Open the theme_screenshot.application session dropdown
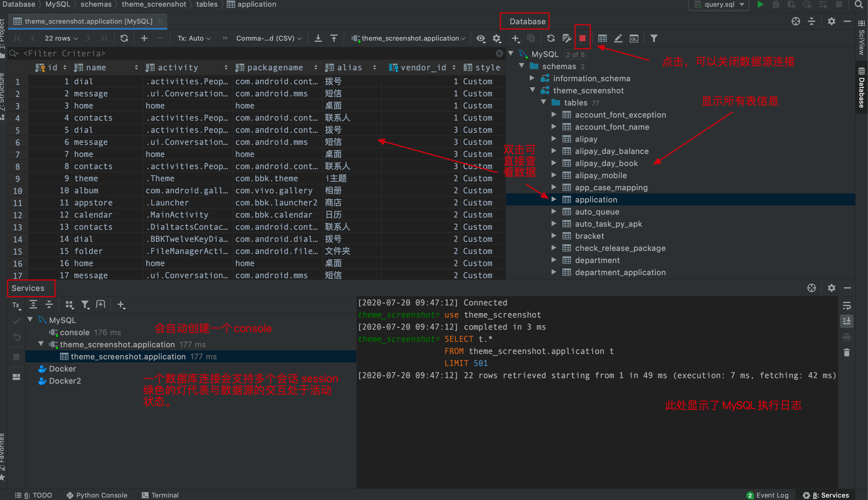The image size is (868, 500). (x=409, y=38)
